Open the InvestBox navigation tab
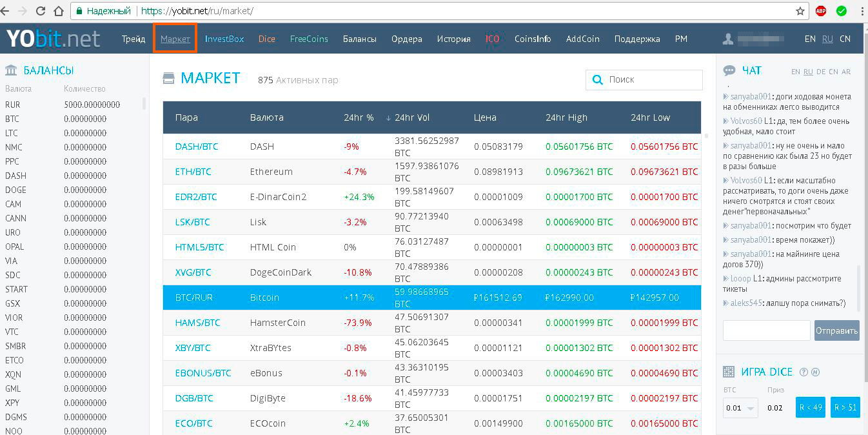 click(224, 39)
